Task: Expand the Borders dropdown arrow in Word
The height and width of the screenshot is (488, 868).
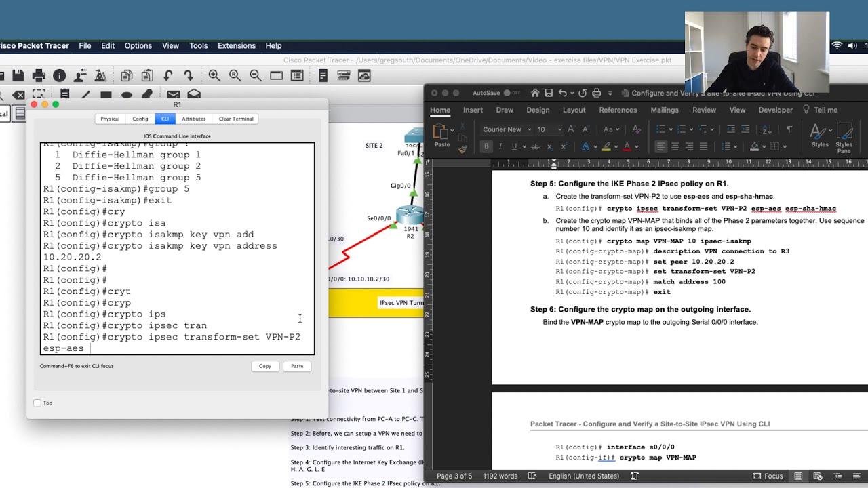Action: tap(785, 146)
